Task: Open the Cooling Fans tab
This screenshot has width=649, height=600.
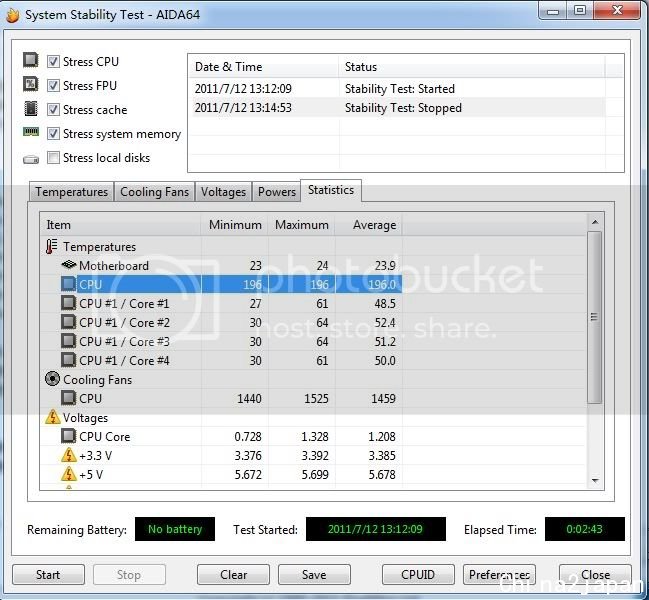Action: 154,192
